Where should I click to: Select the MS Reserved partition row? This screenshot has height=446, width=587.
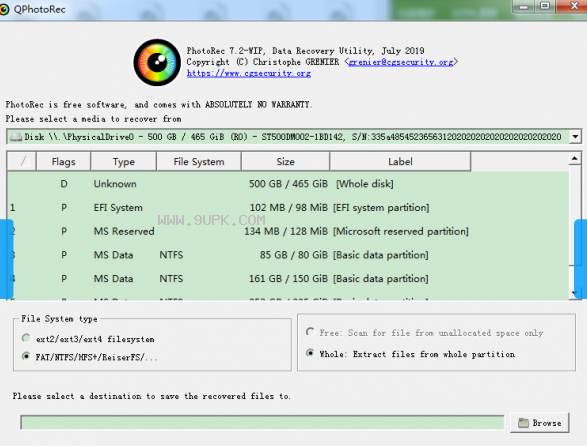pyautogui.click(x=288, y=231)
